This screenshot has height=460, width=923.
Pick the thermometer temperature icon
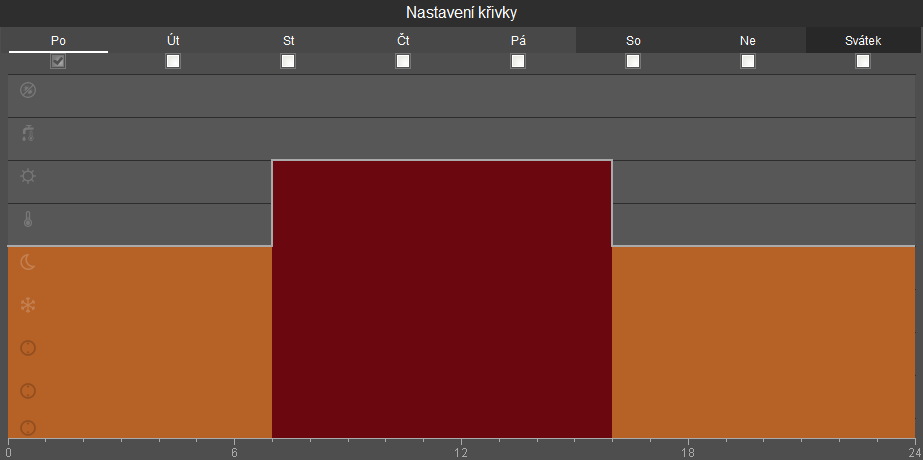pos(28,219)
